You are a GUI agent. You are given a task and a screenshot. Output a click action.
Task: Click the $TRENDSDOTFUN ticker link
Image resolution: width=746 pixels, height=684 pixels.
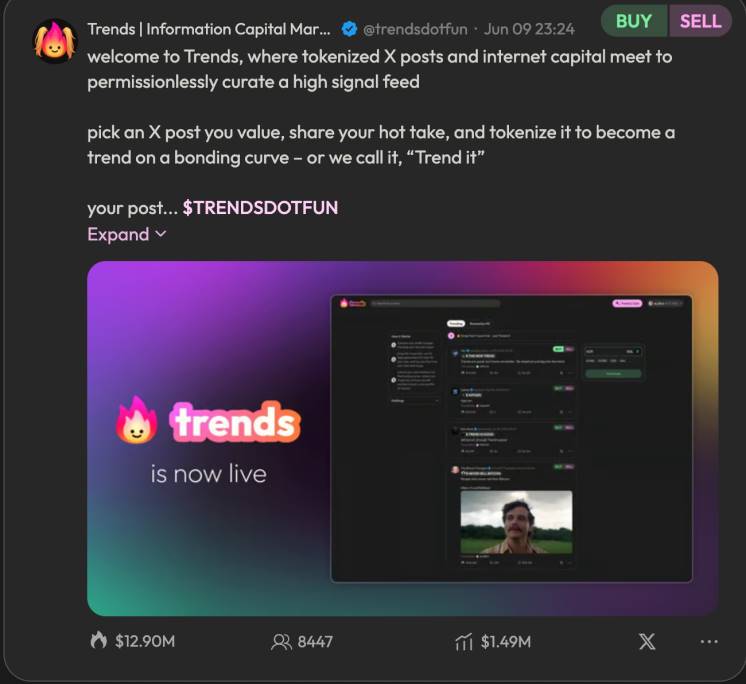click(x=260, y=208)
